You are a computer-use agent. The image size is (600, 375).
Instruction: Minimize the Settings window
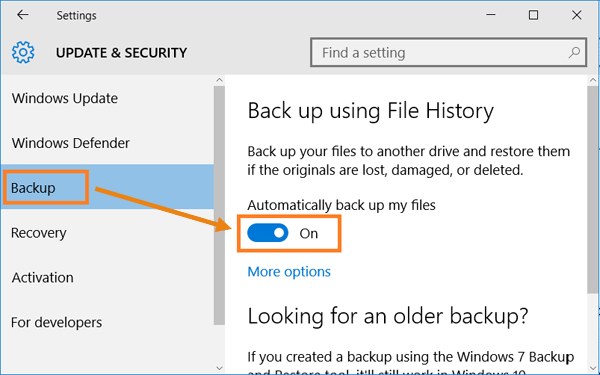click(491, 15)
